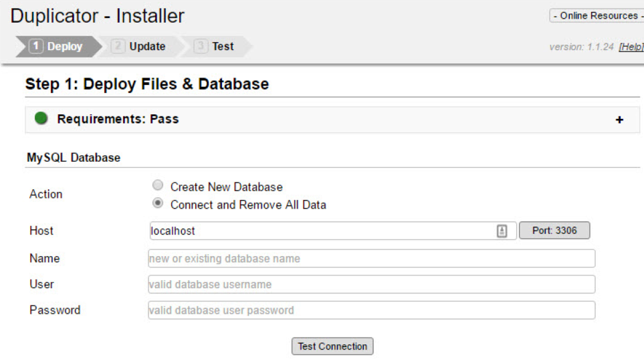Click the green Requirements status circle

coord(41,119)
